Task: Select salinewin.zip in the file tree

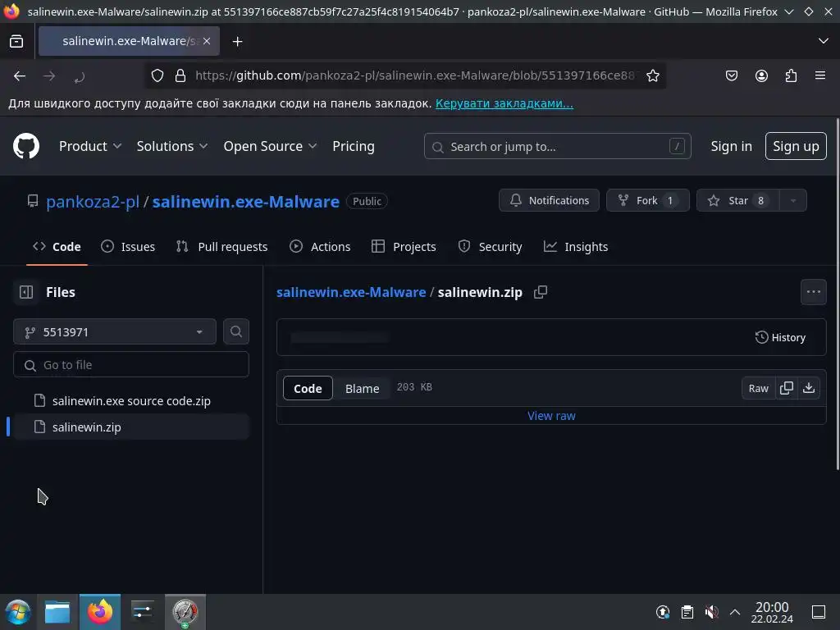Action: pos(131,427)
